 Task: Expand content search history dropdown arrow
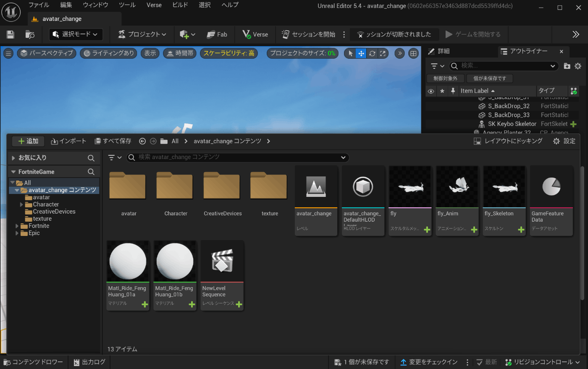coord(343,157)
